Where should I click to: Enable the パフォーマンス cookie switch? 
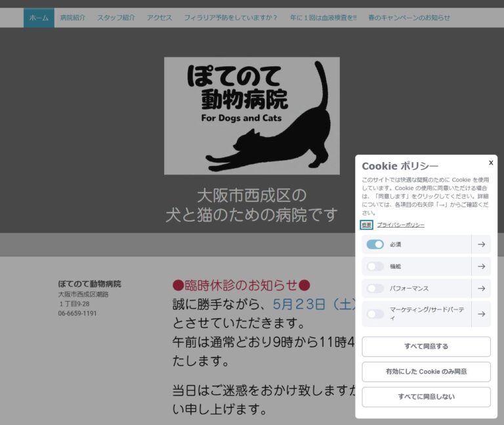pos(375,289)
